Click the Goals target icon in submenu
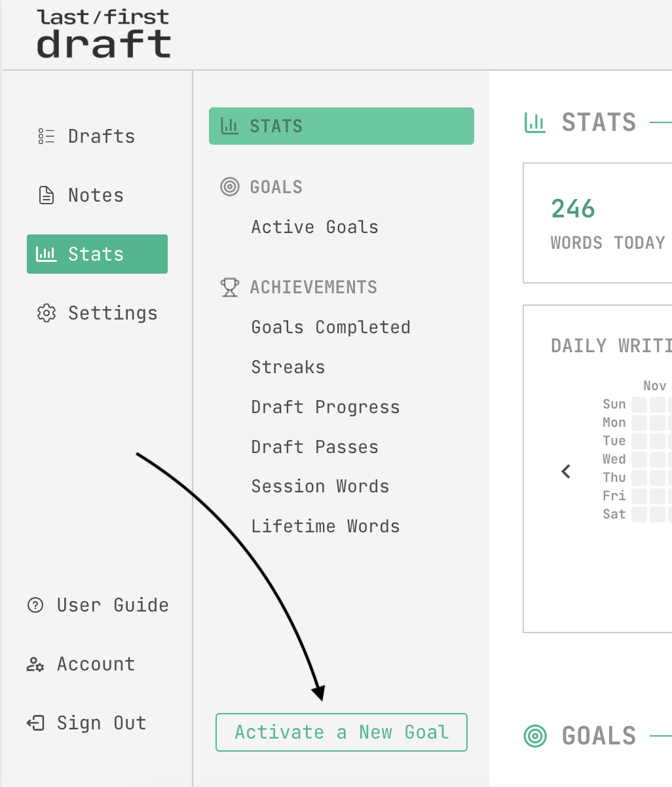This screenshot has width=672, height=787. [230, 187]
